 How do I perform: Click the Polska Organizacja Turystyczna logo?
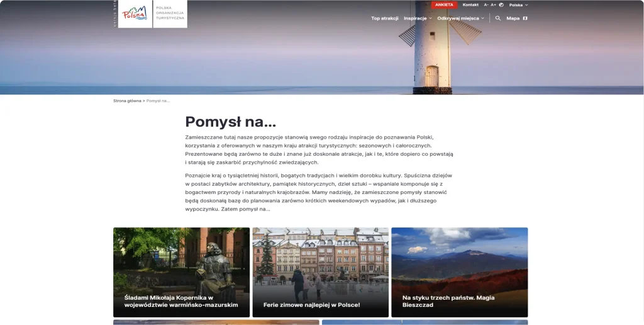(x=170, y=13)
